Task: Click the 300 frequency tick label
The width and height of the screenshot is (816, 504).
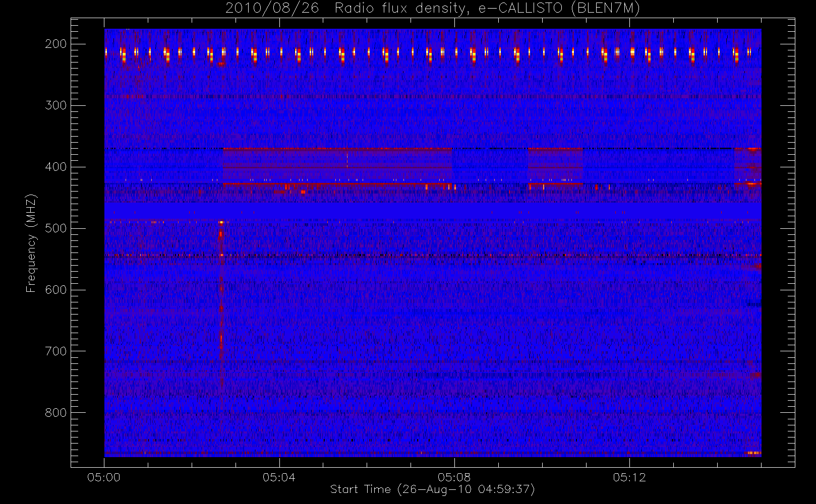Action: [56, 105]
